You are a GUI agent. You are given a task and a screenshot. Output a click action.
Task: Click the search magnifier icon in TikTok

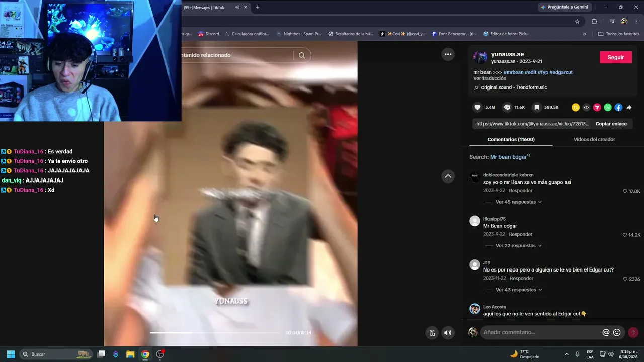click(302, 55)
